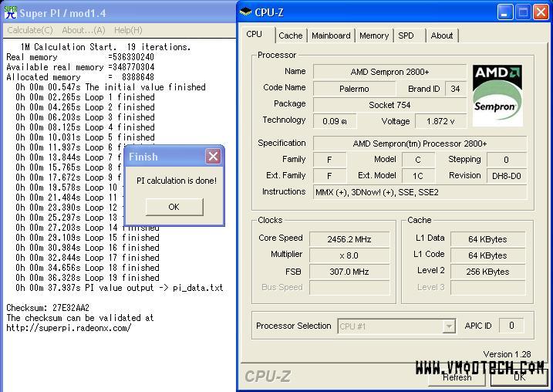Click the http://superpi.radeonx.com/ URL text
This screenshot has width=553, height=392.
pyautogui.click(x=69, y=328)
